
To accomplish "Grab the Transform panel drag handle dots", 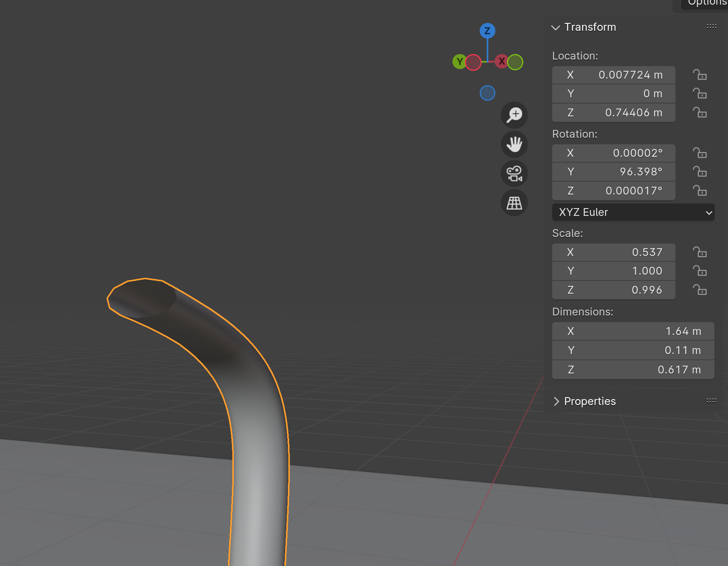I will click(x=712, y=26).
